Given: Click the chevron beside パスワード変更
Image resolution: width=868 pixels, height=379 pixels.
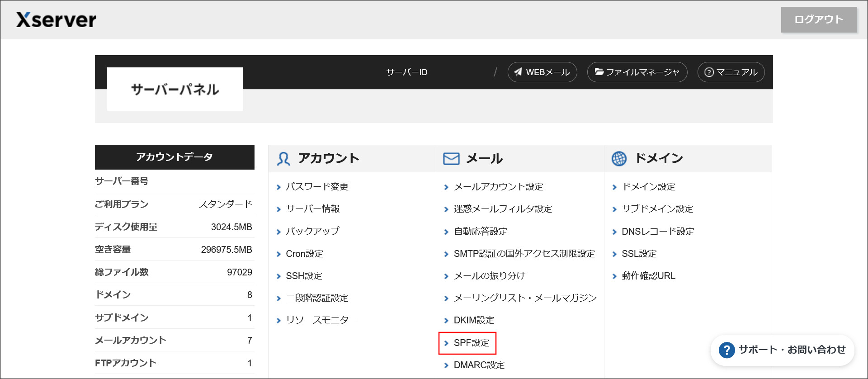Looking at the screenshot, I should (278, 187).
